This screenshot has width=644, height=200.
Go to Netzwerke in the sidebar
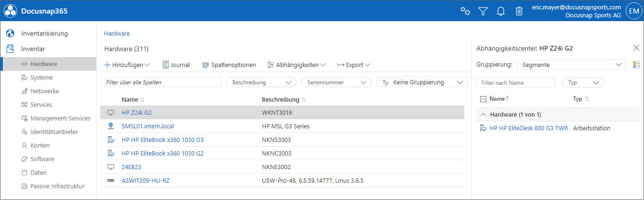[x=45, y=91]
